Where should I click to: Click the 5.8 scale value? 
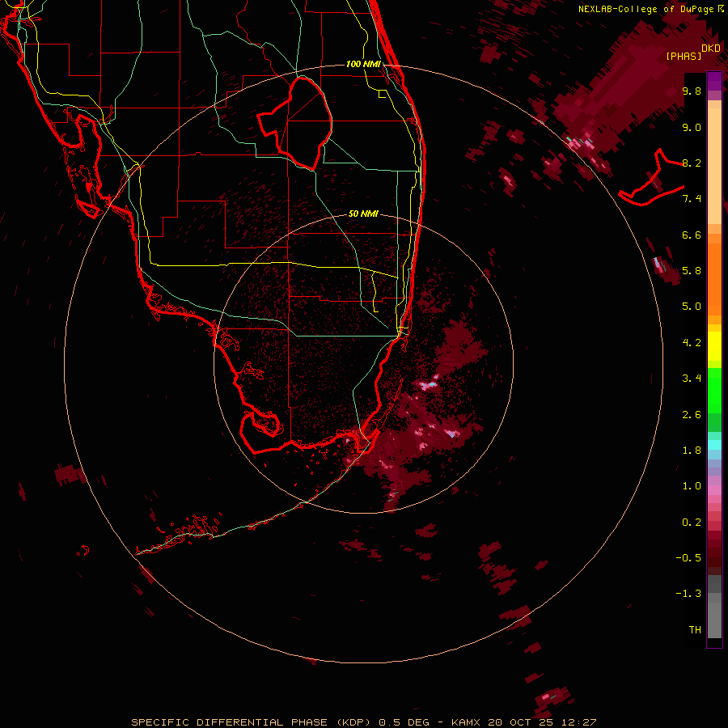692,271
